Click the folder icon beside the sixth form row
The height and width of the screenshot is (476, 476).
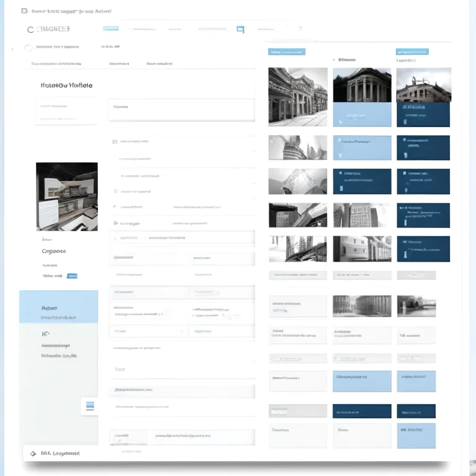115,223
